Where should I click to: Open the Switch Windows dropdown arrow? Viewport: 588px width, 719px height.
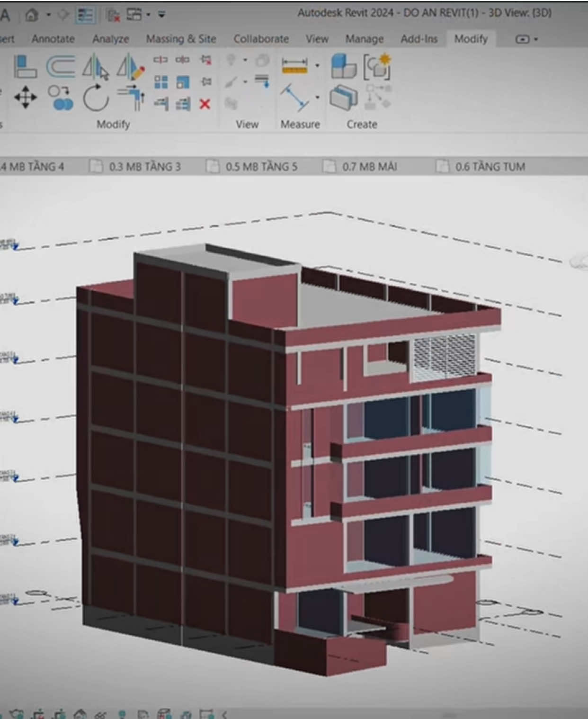click(148, 15)
